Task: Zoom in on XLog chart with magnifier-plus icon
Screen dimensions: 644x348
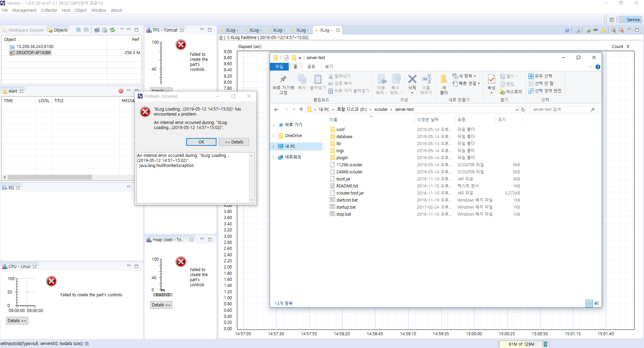Action: [613, 30]
